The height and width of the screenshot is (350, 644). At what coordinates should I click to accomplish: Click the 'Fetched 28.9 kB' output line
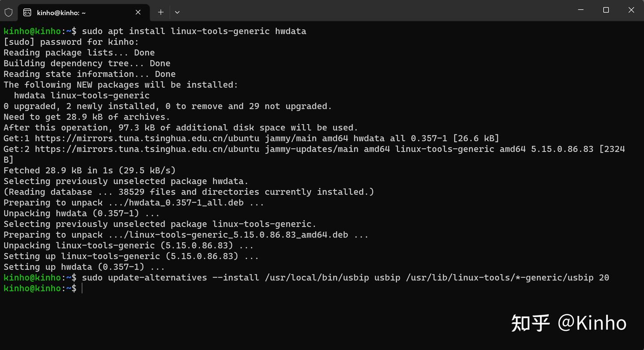point(89,170)
